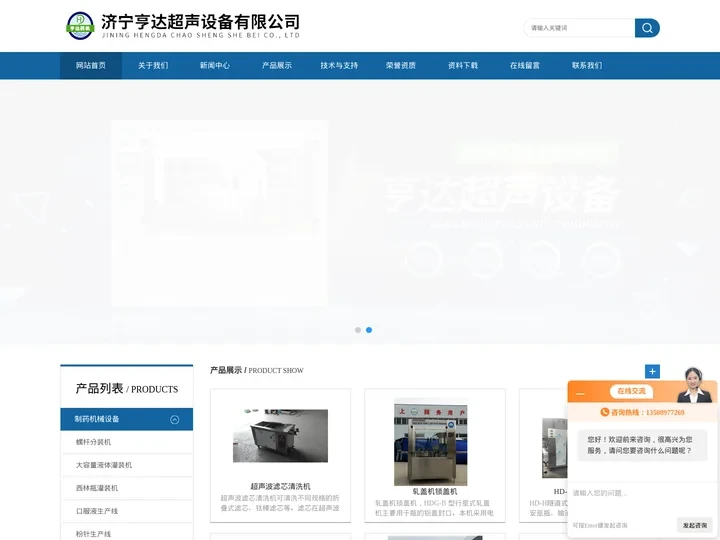Open 轧盖机锁盖机 product thumbnail
Viewport: 720px width, 540px height.
pyautogui.click(x=431, y=442)
